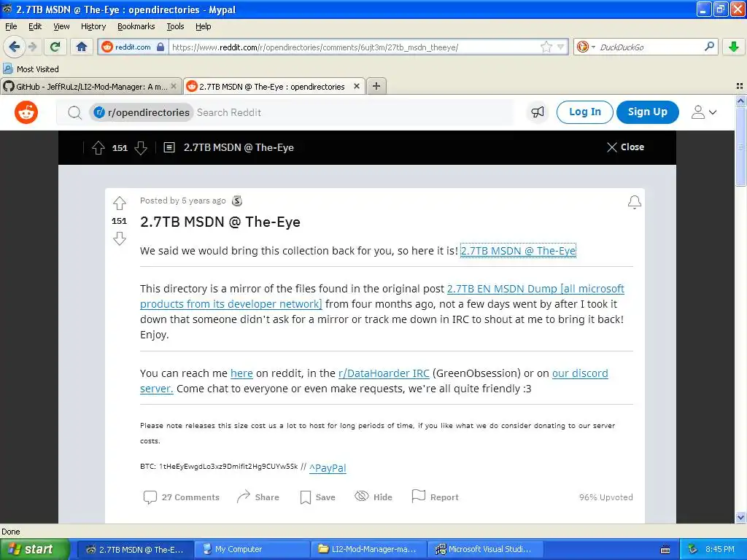747x560 pixels.
Task: Downvote the post in the black header bar
Action: 141,147
